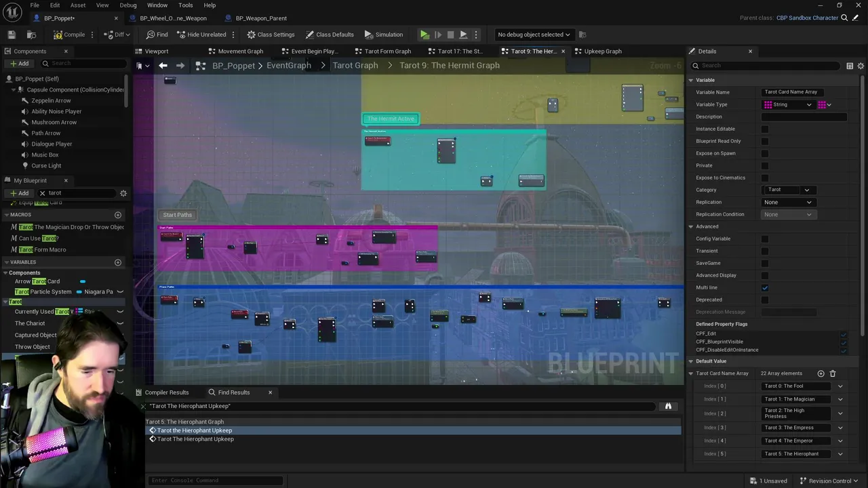868x488 pixels.
Task: Click the Eject/possess button next to Stop
Action: point(463,35)
